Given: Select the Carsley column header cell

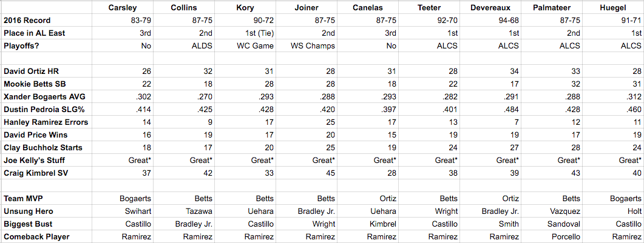Looking at the screenshot, I should click(x=123, y=7).
